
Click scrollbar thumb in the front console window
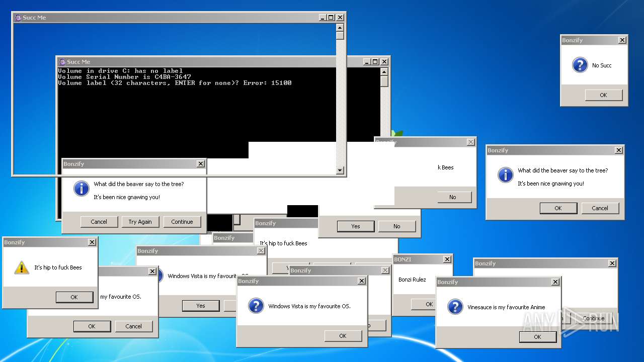click(x=384, y=81)
